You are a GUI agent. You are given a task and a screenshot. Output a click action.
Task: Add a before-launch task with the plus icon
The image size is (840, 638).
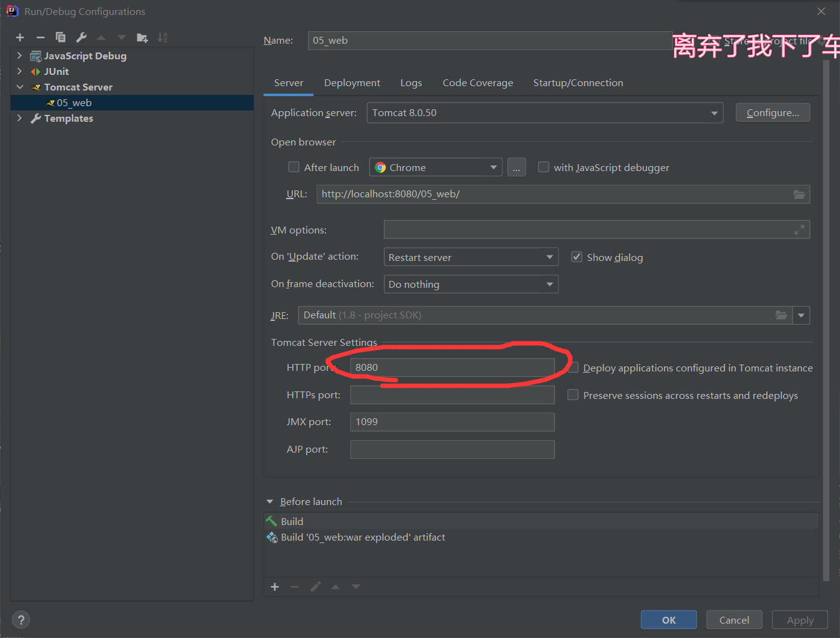(275, 587)
